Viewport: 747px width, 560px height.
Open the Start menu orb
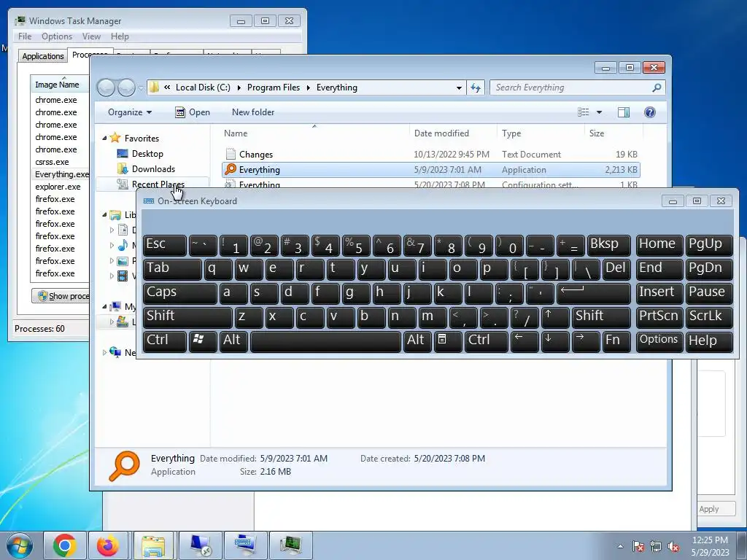pyautogui.click(x=19, y=545)
